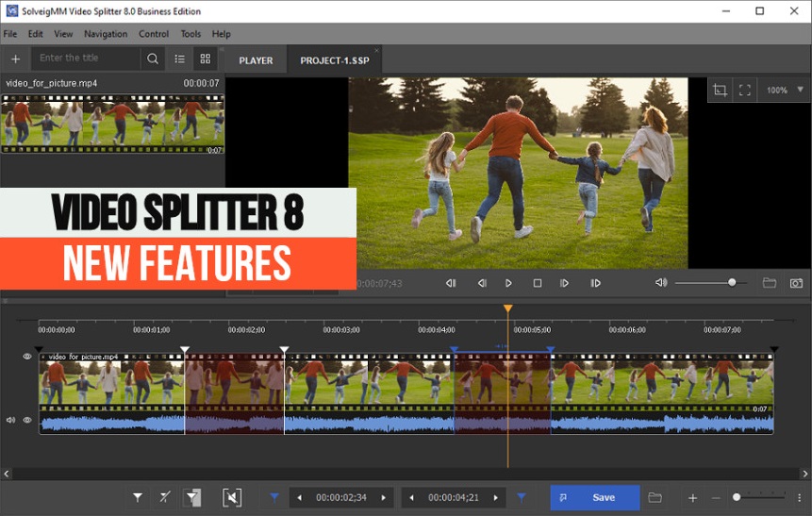Adjust the player volume slider
The image size is (812, 516).
click(x=732, y=283)
